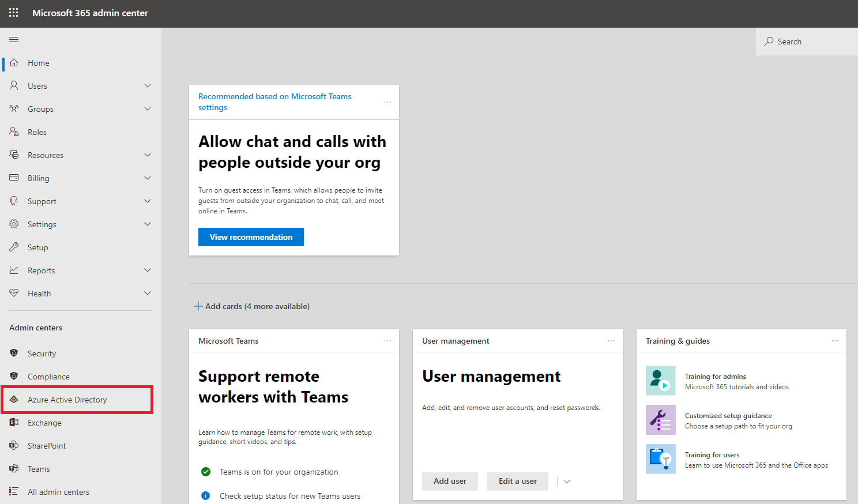The width and height of the screenshot is (858, 504).
Task: Expand the Settings menu chevron
Action: 148,224
